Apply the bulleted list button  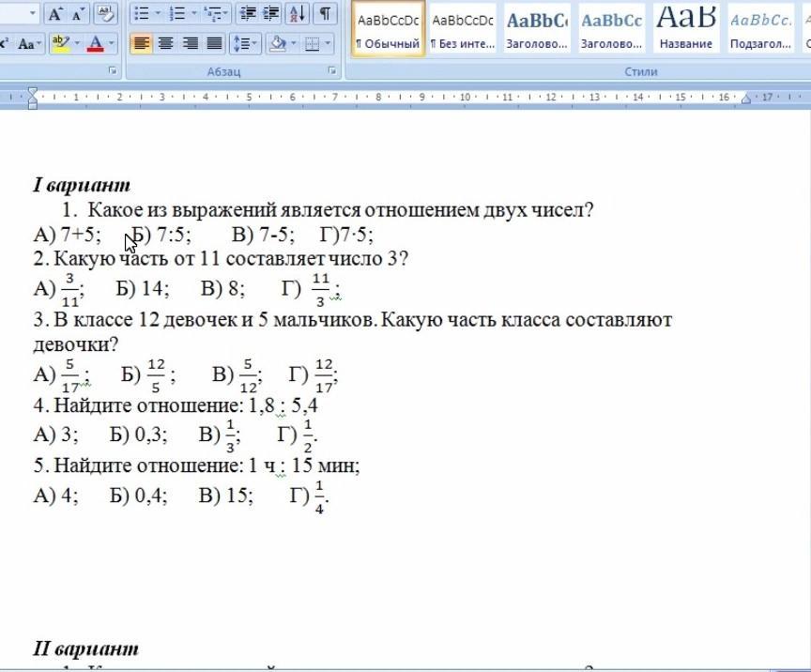(x=141, y=14)
